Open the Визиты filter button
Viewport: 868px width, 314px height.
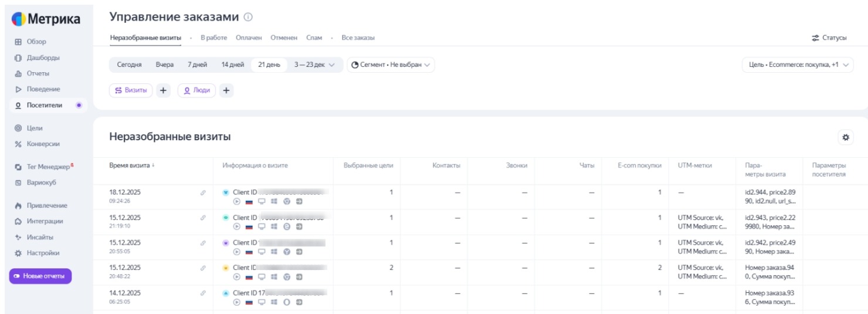point(131,90)
